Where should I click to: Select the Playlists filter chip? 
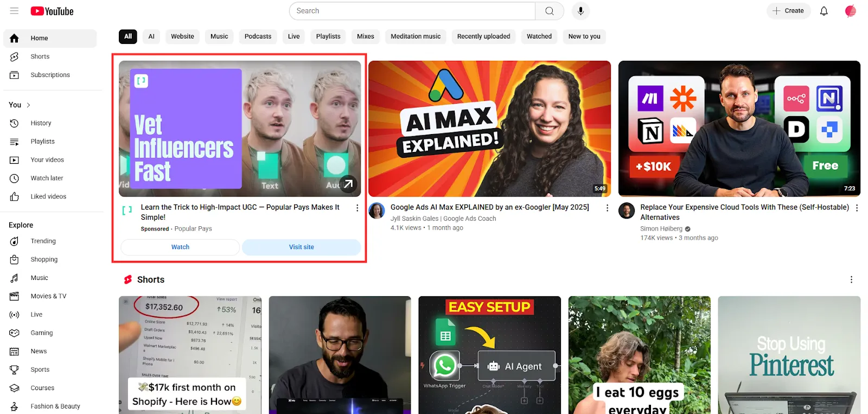click(328, 36)
